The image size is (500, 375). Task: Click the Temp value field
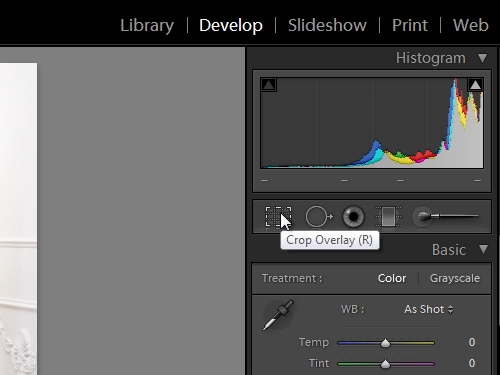[472, 342]
